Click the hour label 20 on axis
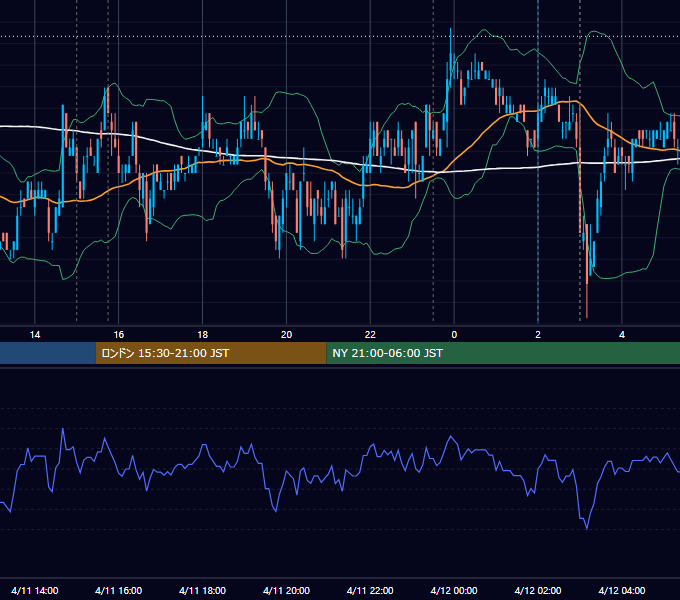680x600 pixels. click(286, 335)
